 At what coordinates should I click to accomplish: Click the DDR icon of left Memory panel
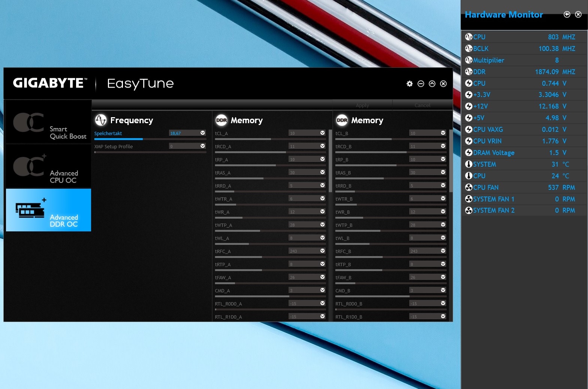[x=221, y=120]
